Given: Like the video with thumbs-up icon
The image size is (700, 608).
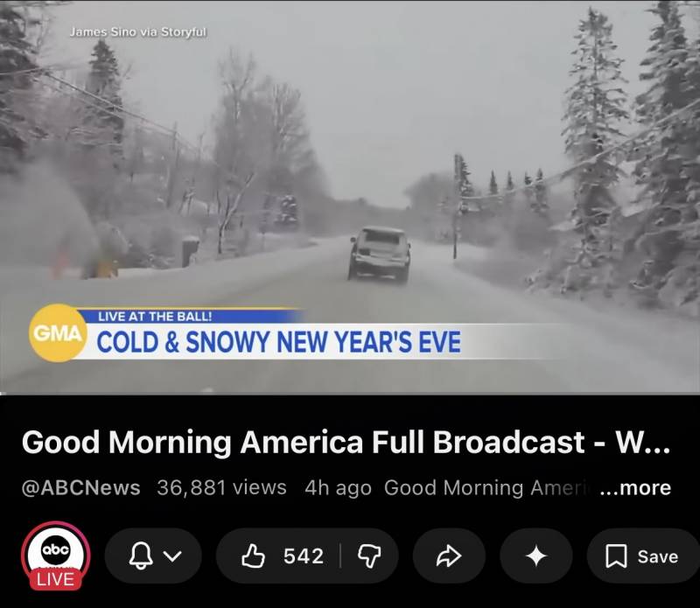Looking at the screenshot, I should [253, 556].
